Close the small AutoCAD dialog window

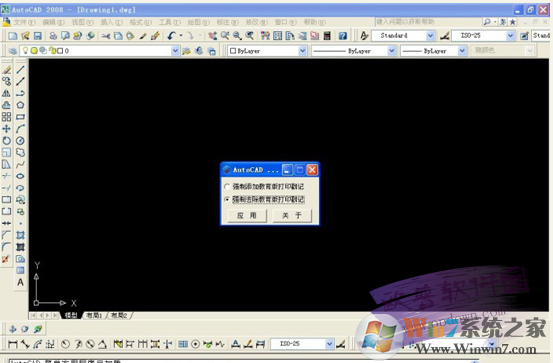click(312, 170)
